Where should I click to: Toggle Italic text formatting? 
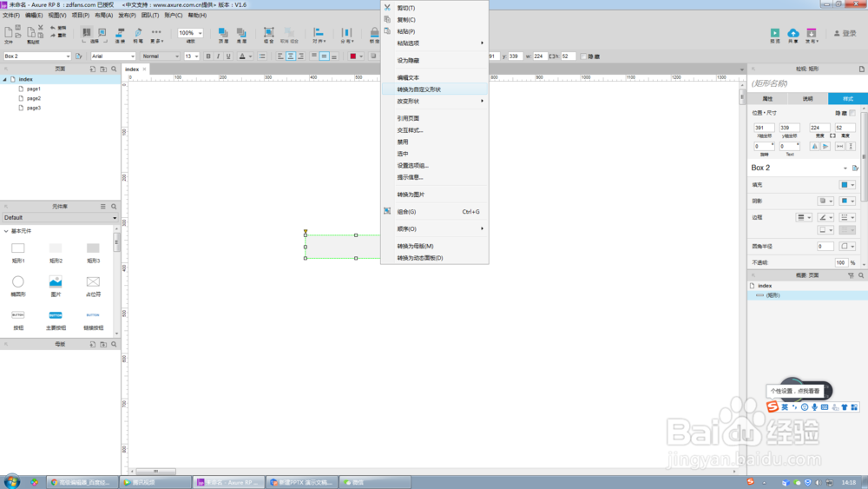(218, 56)
